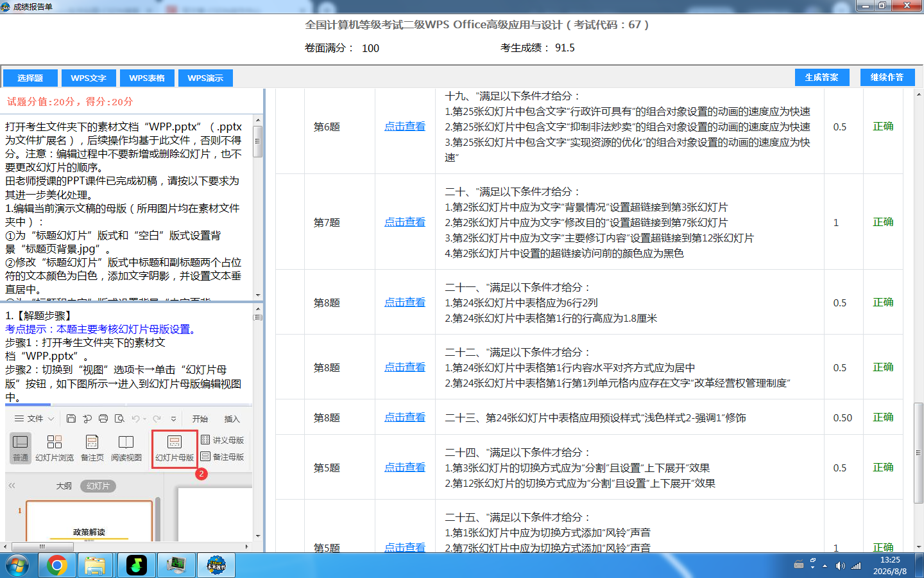Open the clock showing 13:25
The width and height of the screenshot is (924, 578).
coord(890,565)
